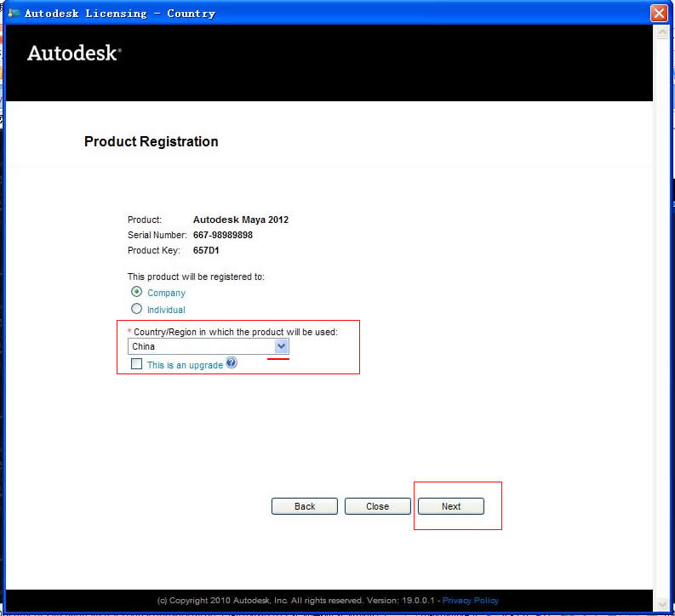Go to the previous step with Back
The height and width of the screenshot is (616, 675).
click(x=305, y=506)
